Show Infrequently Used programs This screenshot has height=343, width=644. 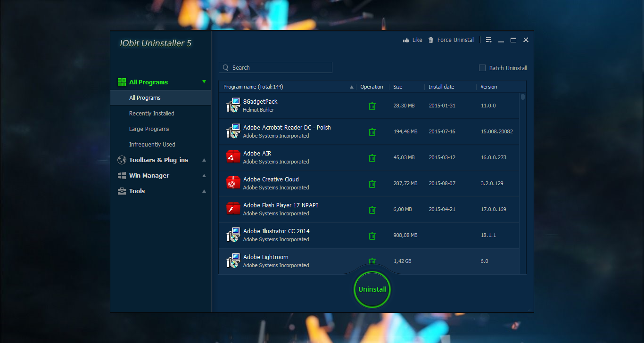tap(152, 145)
